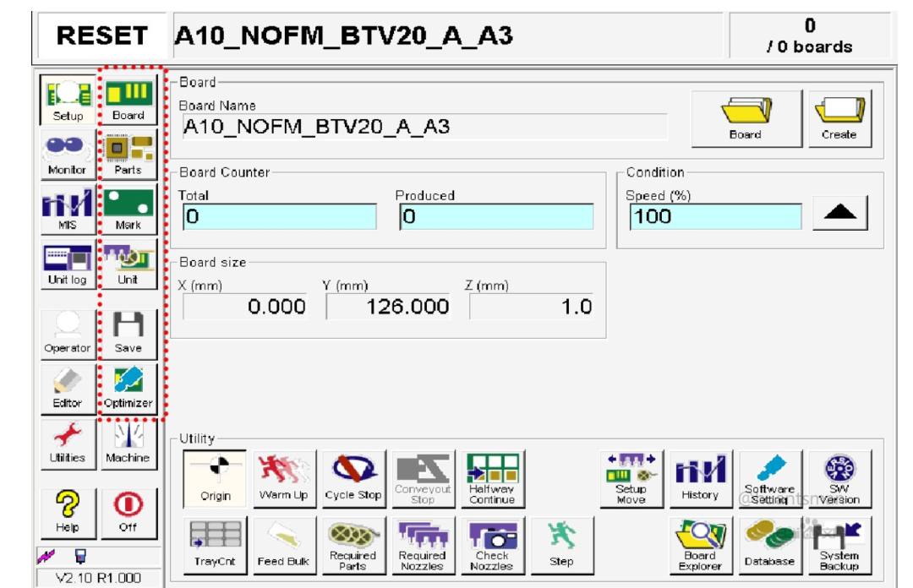Save the current board data
Image resolution: width=913 pixels, height=588 pixels.
click(x=128, y=332)
